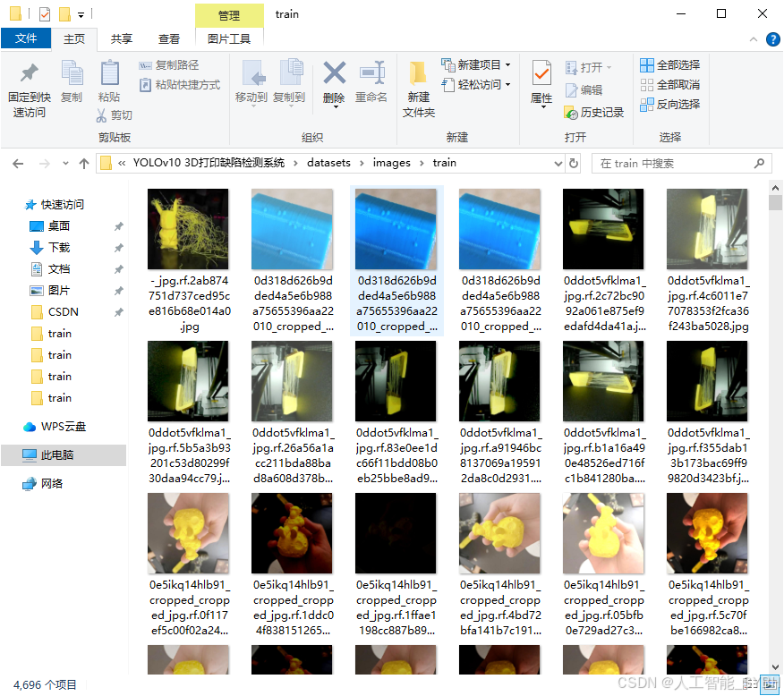Click 打开 to open selected image
Screen dimensions: 784x696
click(x=591, y=66)
